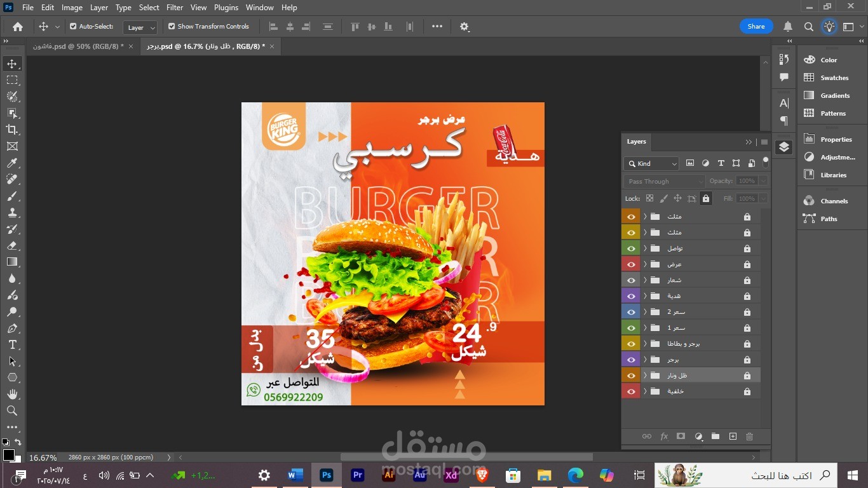Click the layer style fx icon
This screenshot has width=868, height=488.
pyautogui.click(x=664, y=437)
